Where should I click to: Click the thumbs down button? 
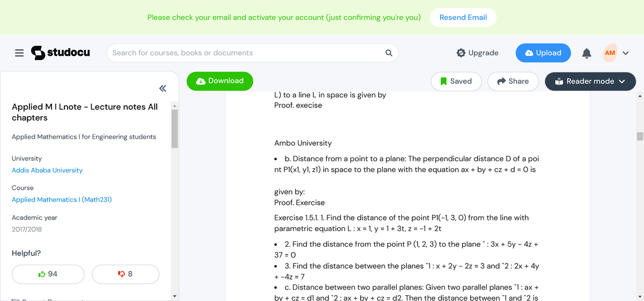[126, 274]
